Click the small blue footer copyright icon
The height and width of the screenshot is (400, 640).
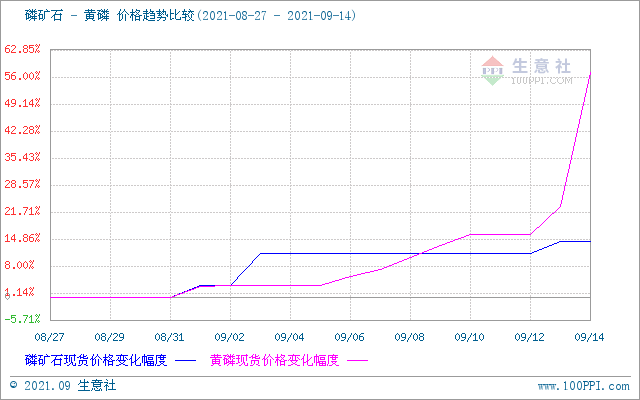click(x=14, y=385)
